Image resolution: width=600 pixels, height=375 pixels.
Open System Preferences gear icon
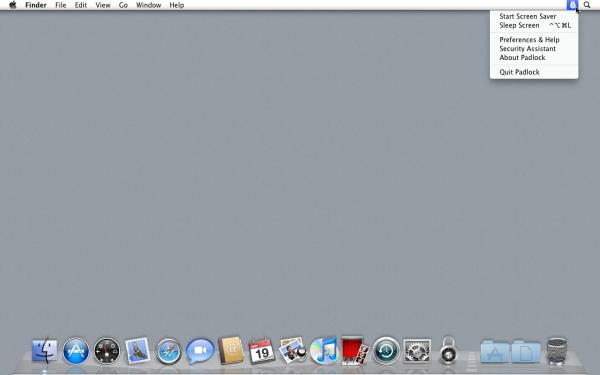[x=417, y=351]
